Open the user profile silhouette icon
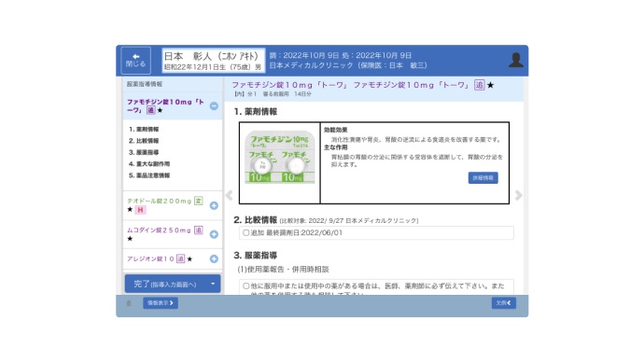The height and width of the screenshot is (362, 644). click(516, 60)
